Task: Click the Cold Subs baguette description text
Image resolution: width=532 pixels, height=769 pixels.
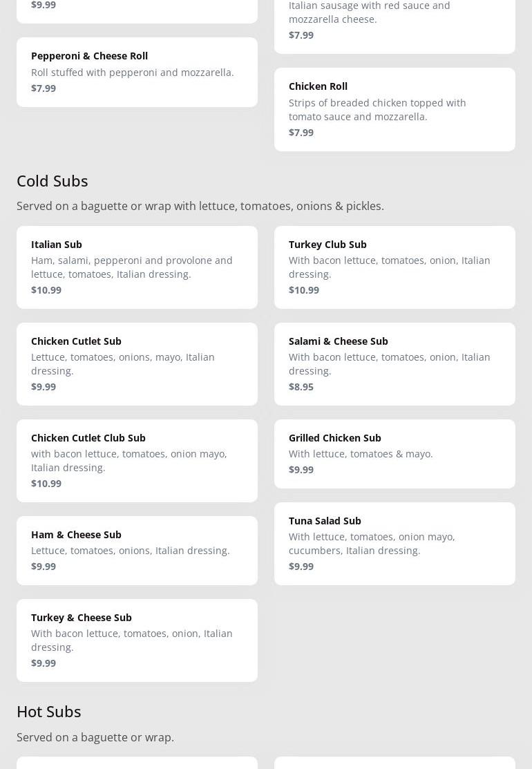Action: pos(200,206)
